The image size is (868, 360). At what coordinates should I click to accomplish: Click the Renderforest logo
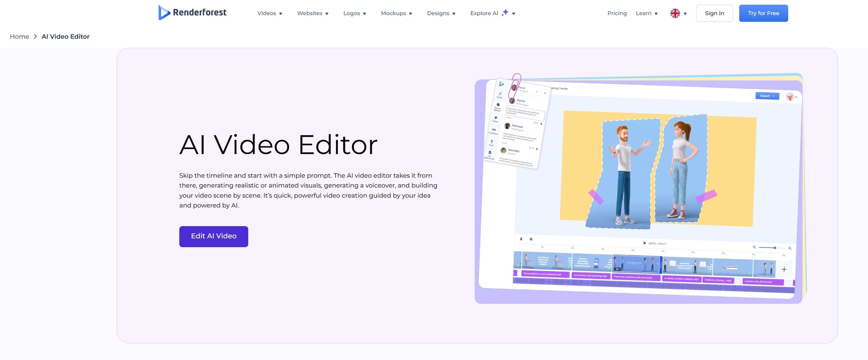192,13
